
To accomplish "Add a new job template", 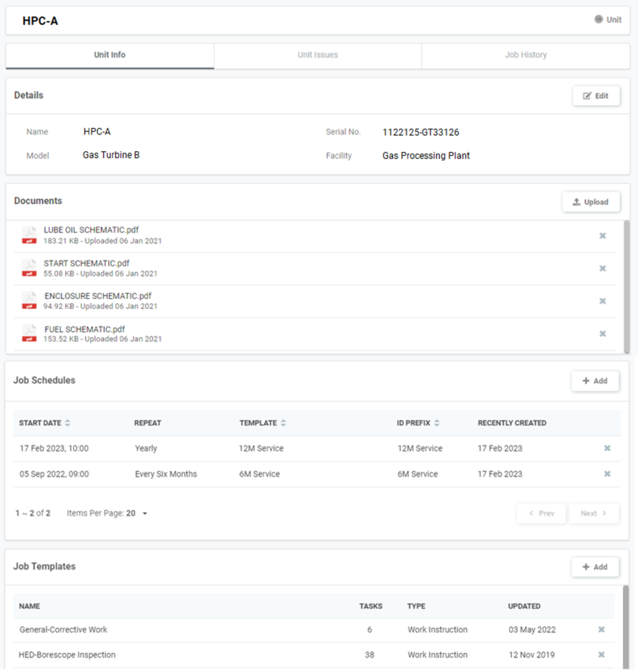I will click(595, 567).
